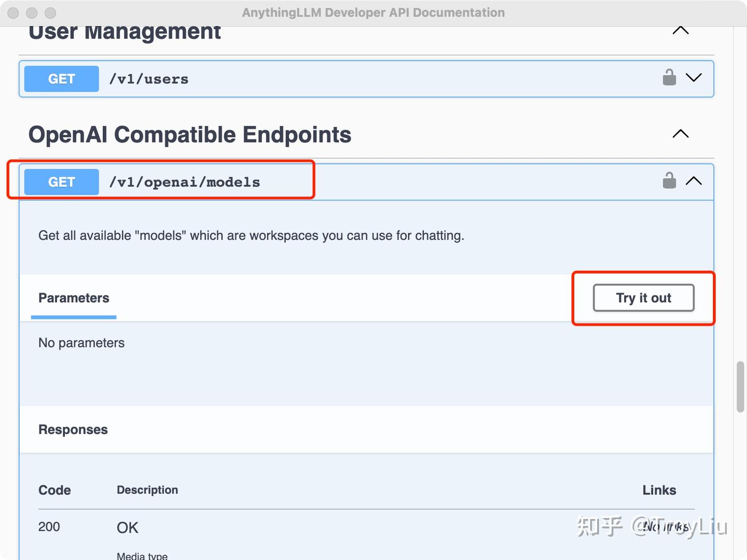
Task: Click the GET badge for /v1/openai/models
Action: [62, 182]
